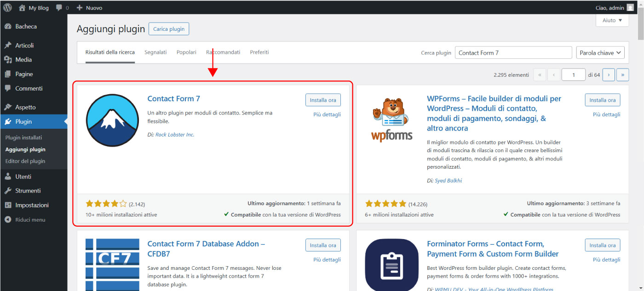
Task: Switch to the Popolari tab
Action: [186, 52]
